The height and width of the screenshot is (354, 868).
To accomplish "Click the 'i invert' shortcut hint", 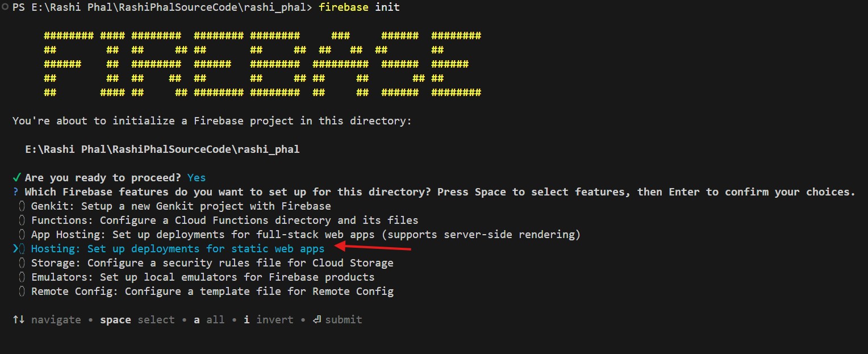I will click(269, 320).
